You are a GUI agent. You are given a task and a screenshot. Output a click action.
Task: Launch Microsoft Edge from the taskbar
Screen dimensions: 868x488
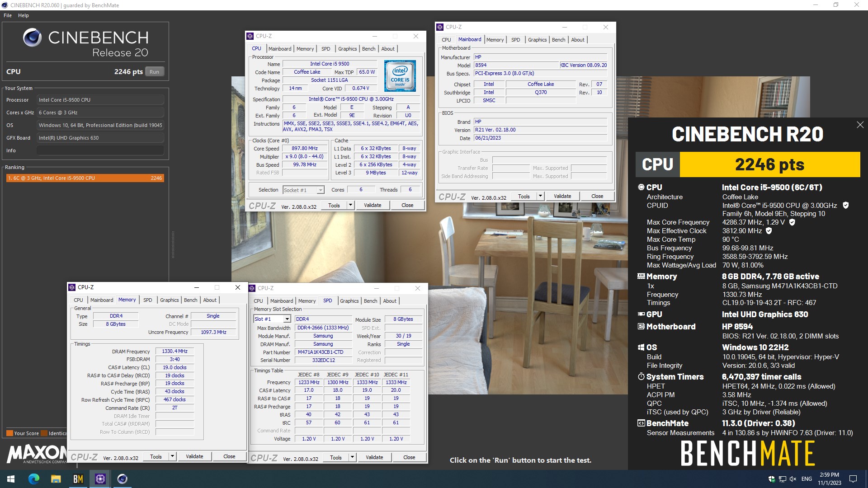coord(34,479)
